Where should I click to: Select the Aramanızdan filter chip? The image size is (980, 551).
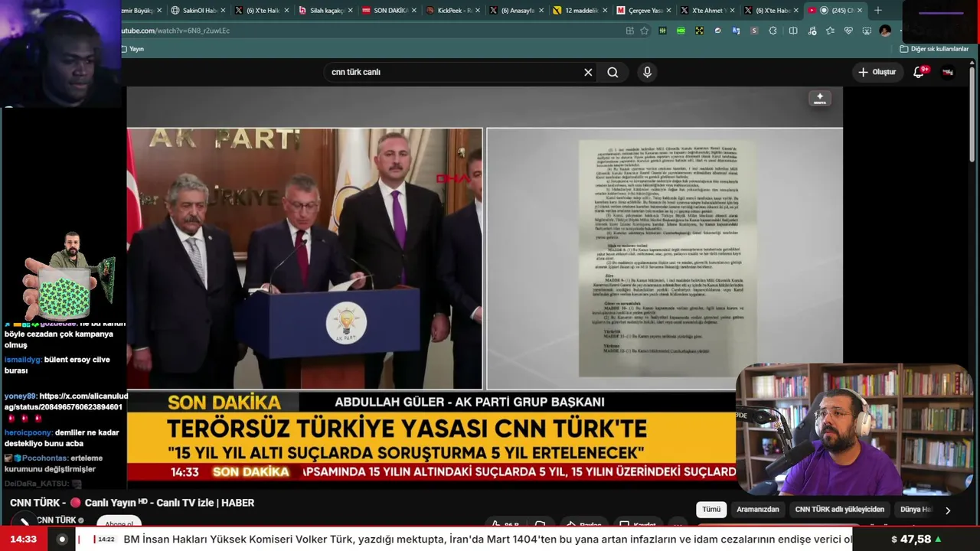[x=757, y=510]
